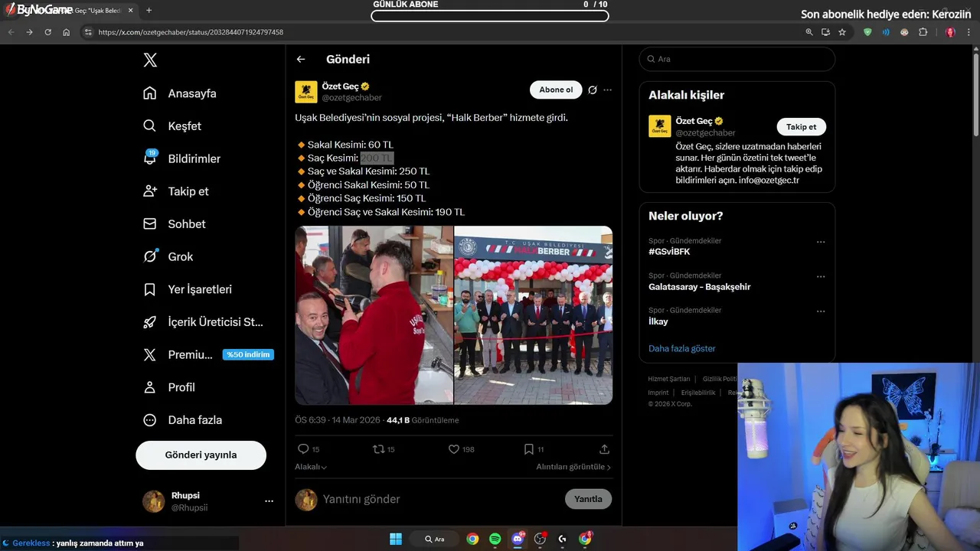Open Logitech G HUB from taskbar
This screenshot has height=551, width=980.
pyautogui.click(x=562, y=539)
